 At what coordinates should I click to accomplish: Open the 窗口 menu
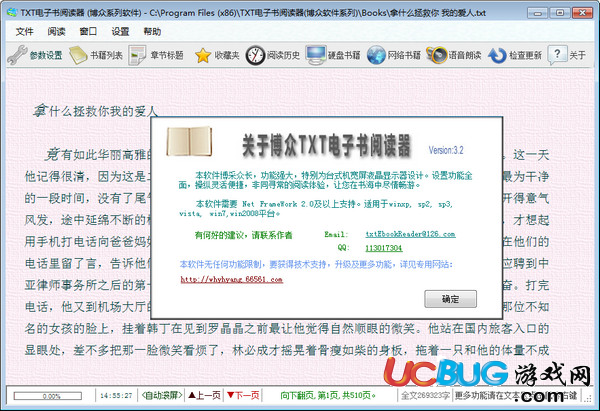(88, 31)
